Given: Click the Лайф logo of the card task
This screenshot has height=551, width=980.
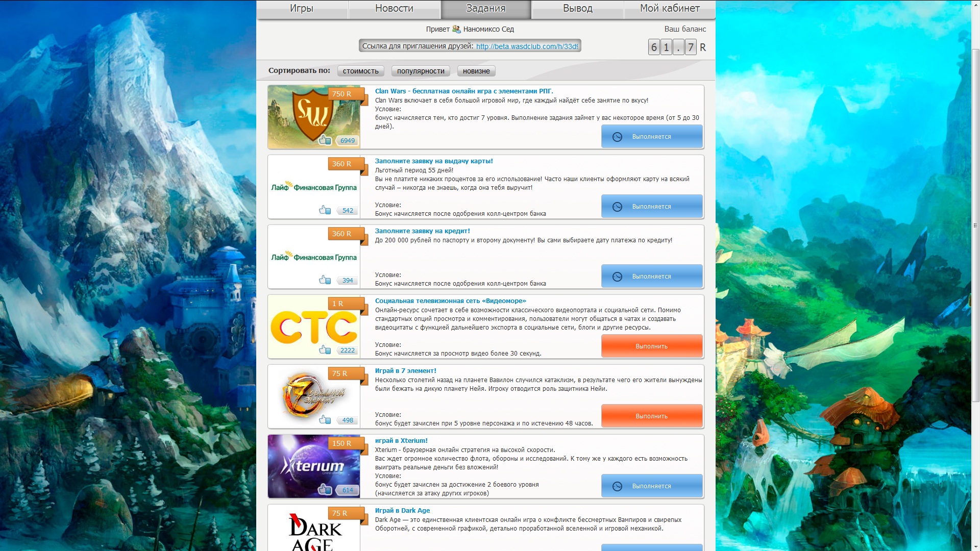Looking at the screenshot, I should 314,187.
